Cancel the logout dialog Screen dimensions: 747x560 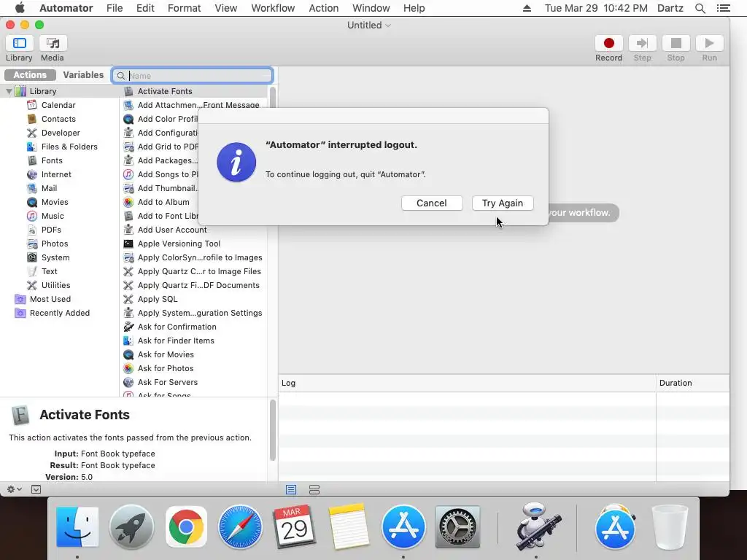tap(432, 203)
